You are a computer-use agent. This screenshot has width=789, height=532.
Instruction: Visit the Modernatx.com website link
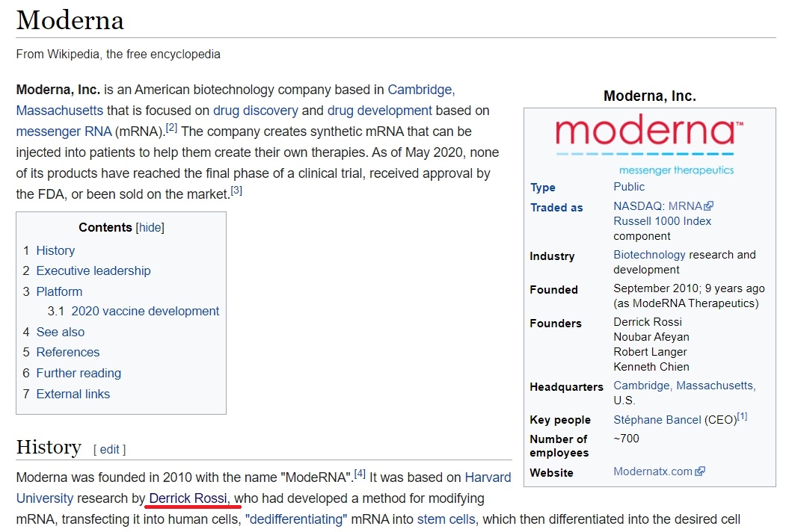[653, 471]
